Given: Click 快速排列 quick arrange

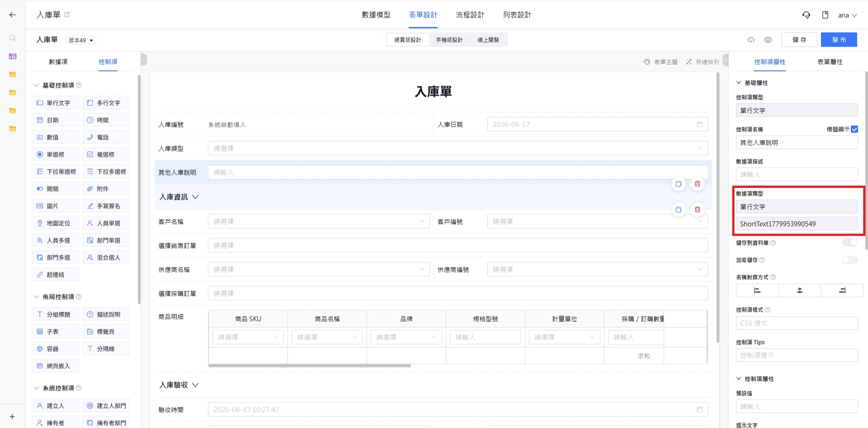Looking at the screenshot, I should (702, 62).
